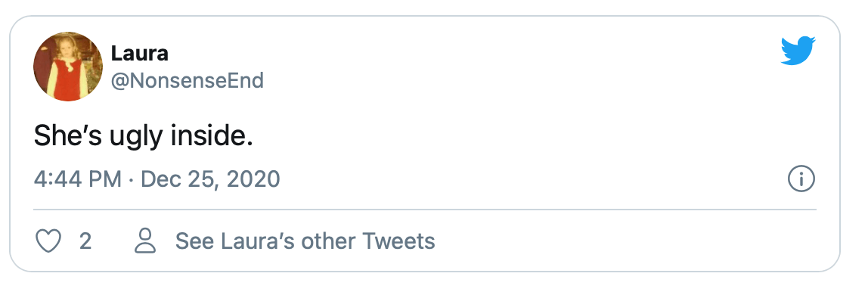Click the word "inside." in the tweet
This screenshot has width=868, height=292.
[212, 136]
